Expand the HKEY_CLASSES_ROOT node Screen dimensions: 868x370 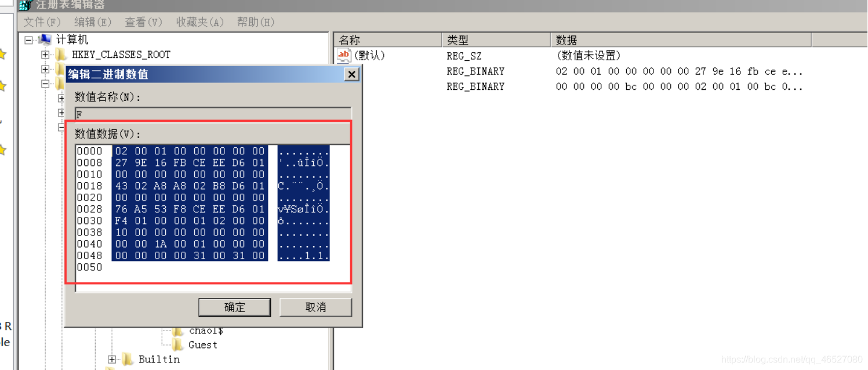coord(45,55)
